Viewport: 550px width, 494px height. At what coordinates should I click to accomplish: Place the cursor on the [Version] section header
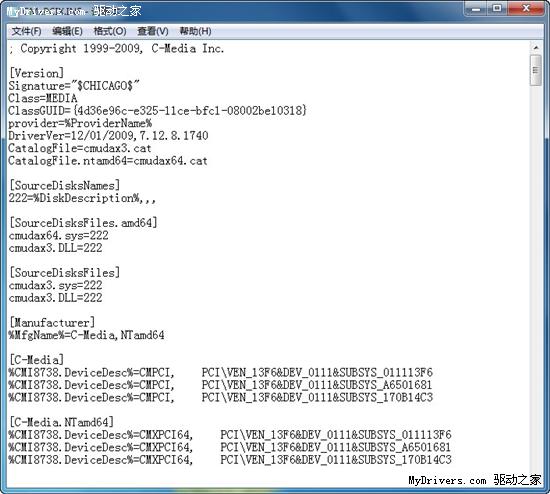(36, 73)
